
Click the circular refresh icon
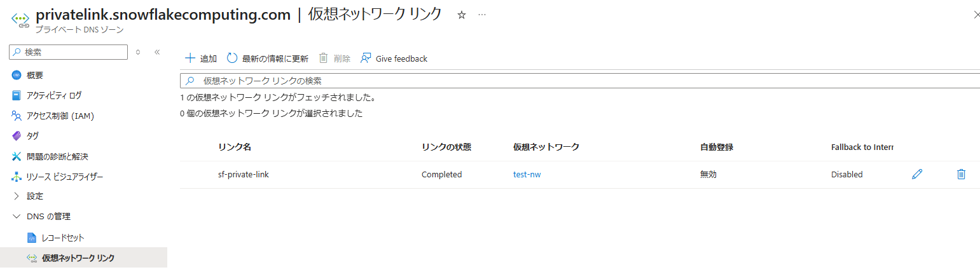pos(232,58)
